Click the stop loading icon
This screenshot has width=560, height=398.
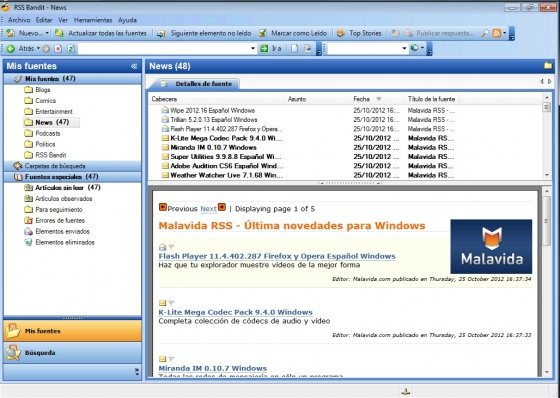pyautogui.click(x=58, y=49)
